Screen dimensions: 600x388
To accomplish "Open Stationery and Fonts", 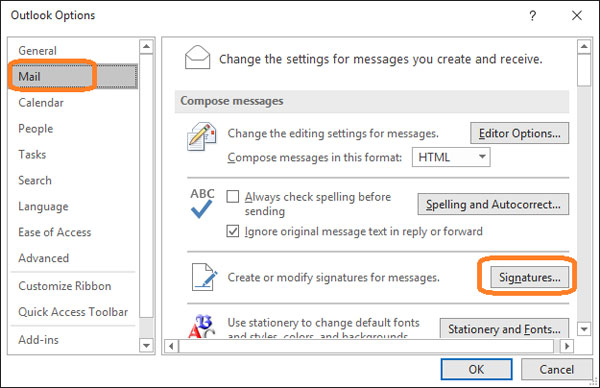I will (504, 328).
